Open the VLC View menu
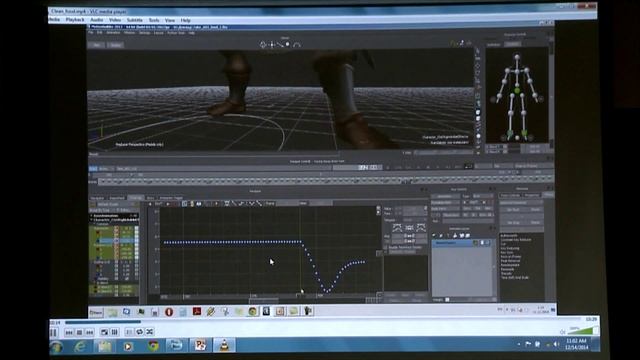640x360 pixels. click(x=170, y=20)
